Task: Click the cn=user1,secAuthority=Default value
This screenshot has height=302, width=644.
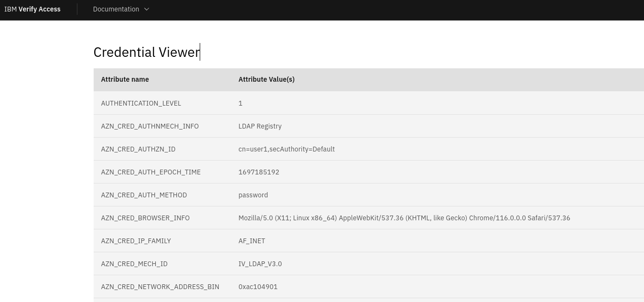Action: 286,149
